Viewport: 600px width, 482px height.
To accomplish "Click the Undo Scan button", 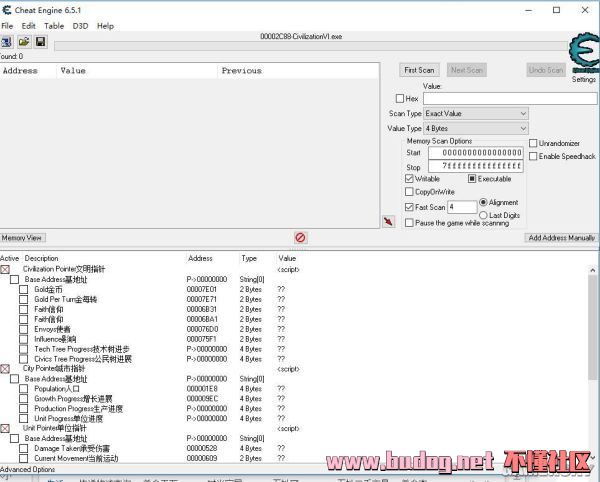I will click(x=546, y=70).
